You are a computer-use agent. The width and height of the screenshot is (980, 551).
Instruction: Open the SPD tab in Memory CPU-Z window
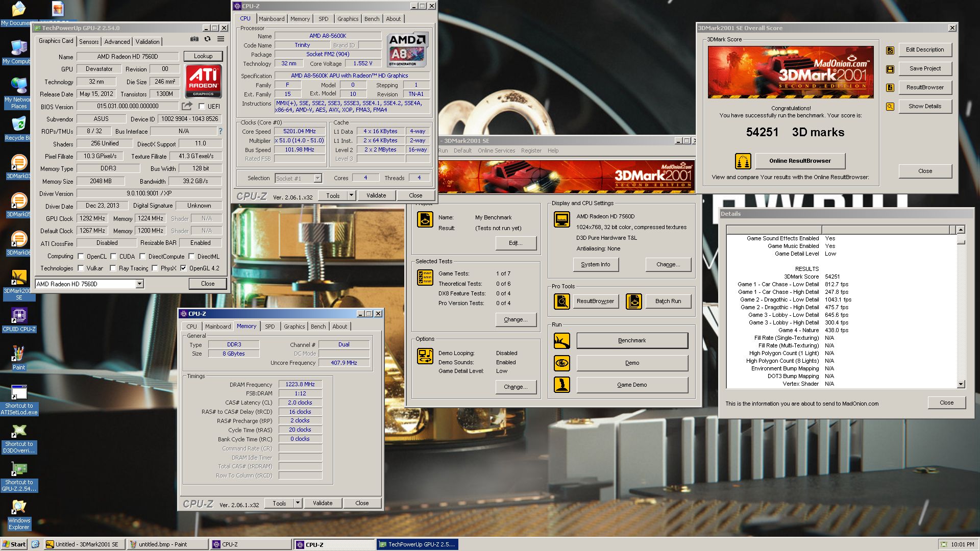[x=269, y=327]
